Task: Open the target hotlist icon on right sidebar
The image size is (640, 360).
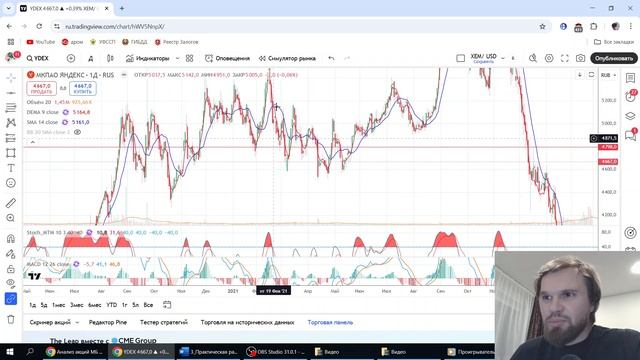Action: click(631, 233)
